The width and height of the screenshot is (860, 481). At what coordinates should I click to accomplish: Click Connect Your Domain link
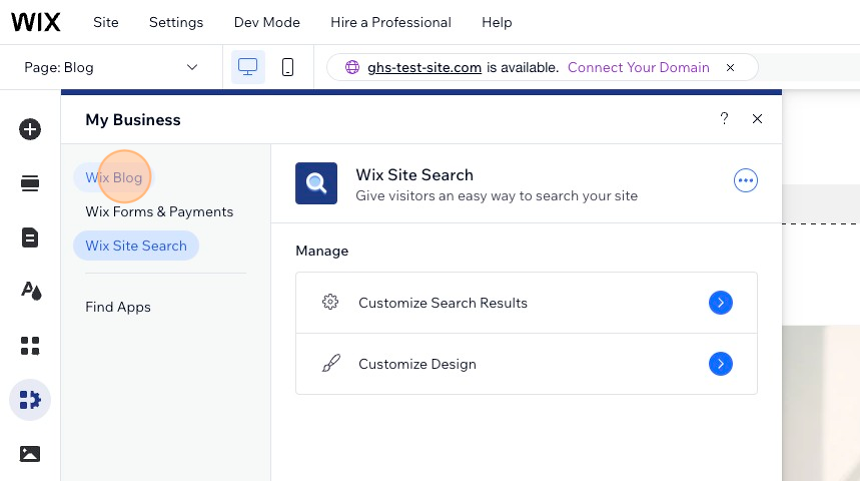(x=638, y=68)
